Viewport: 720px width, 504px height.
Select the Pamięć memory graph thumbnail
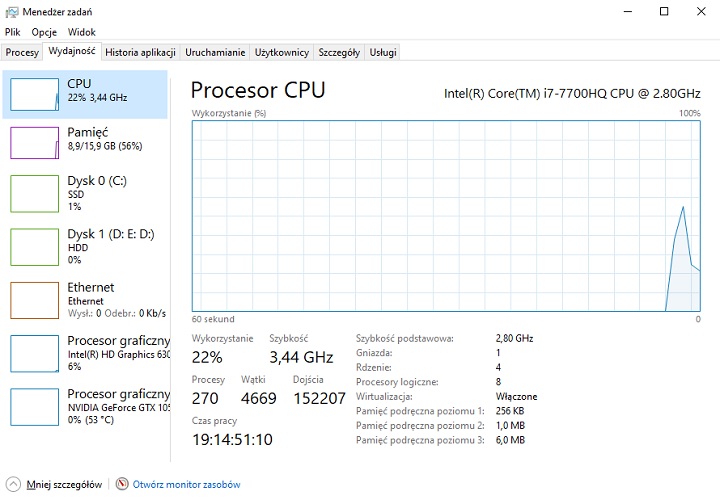point(34,144)
